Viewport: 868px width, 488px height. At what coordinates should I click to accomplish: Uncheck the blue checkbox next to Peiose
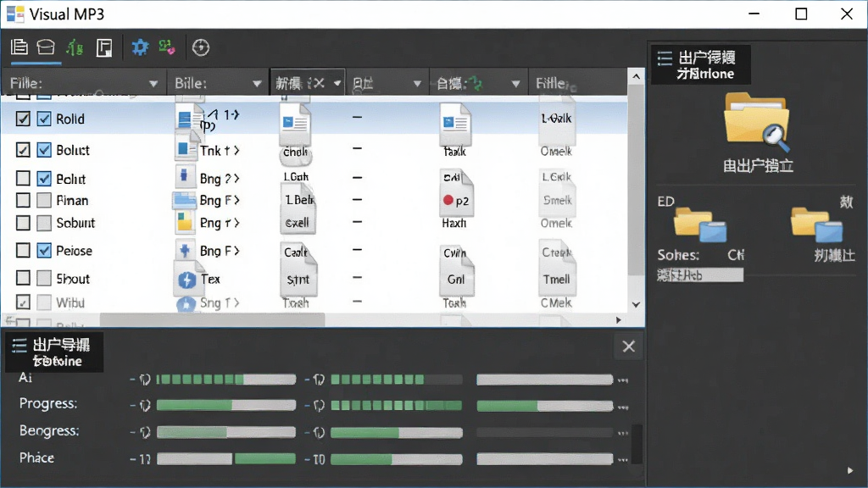[44, 250]
